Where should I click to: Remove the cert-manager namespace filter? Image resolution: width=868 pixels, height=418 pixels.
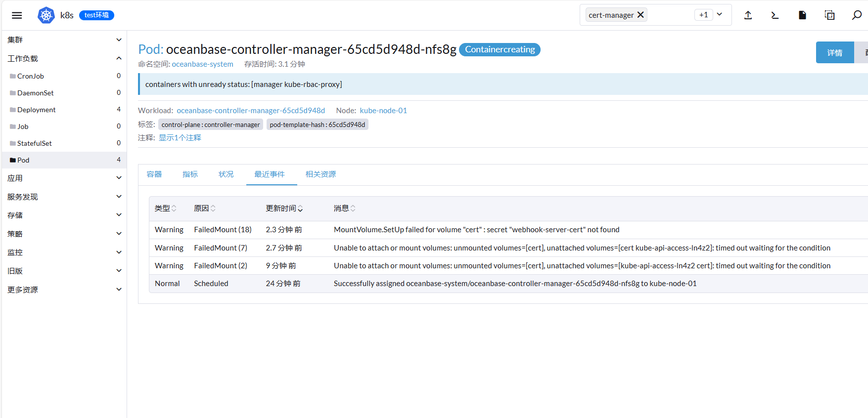coord(640,15)
